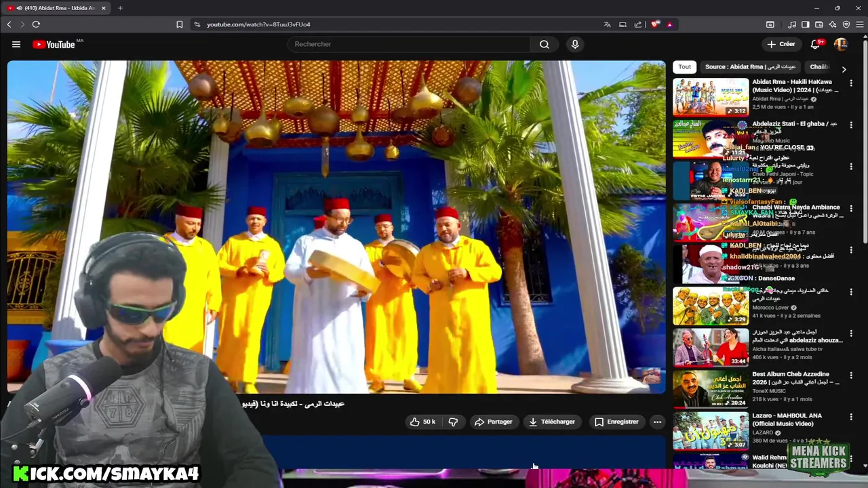The image size is (868, 488).
Task: Click the search magnifier button
Action: click(544, 44)
